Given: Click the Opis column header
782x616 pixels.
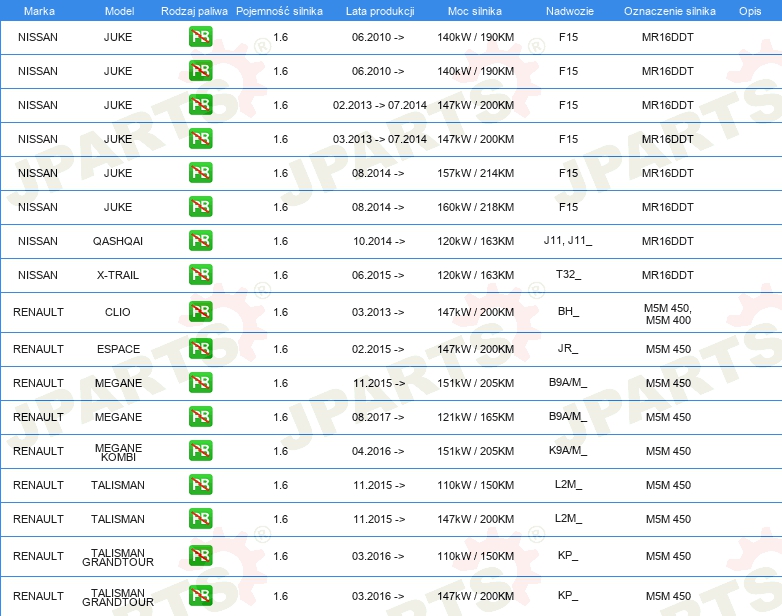Looking at the screenshot, I should 750,11.
